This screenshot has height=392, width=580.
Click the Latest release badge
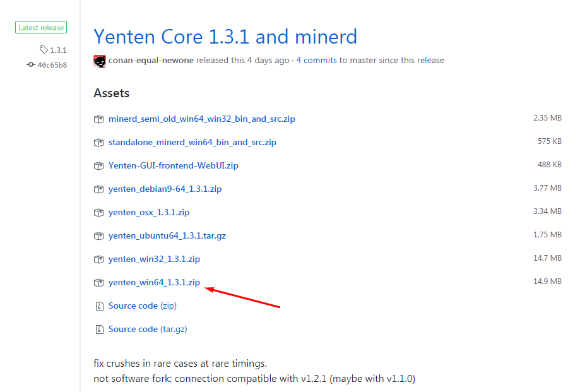tap(41, 27)
